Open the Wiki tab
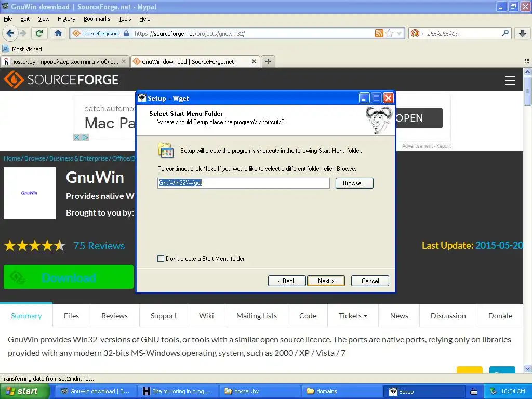Viewport: 532px width, 399px height. pos(206,316)
